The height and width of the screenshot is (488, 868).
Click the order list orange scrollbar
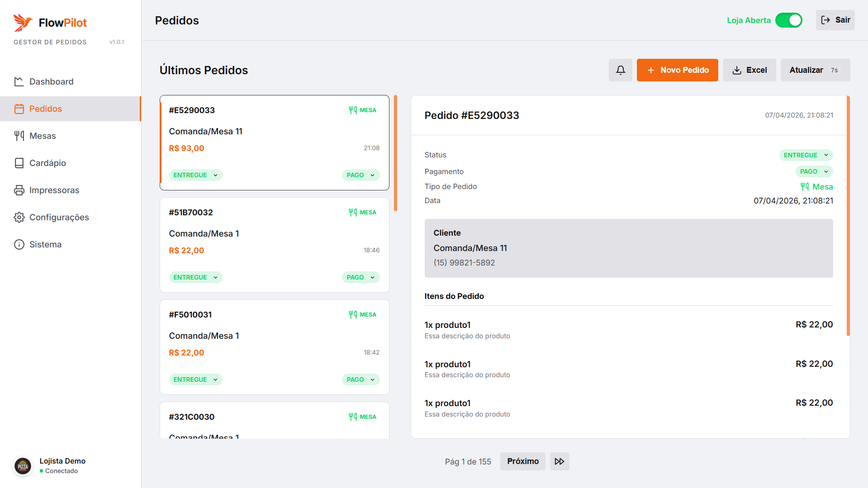click(395, 154)
